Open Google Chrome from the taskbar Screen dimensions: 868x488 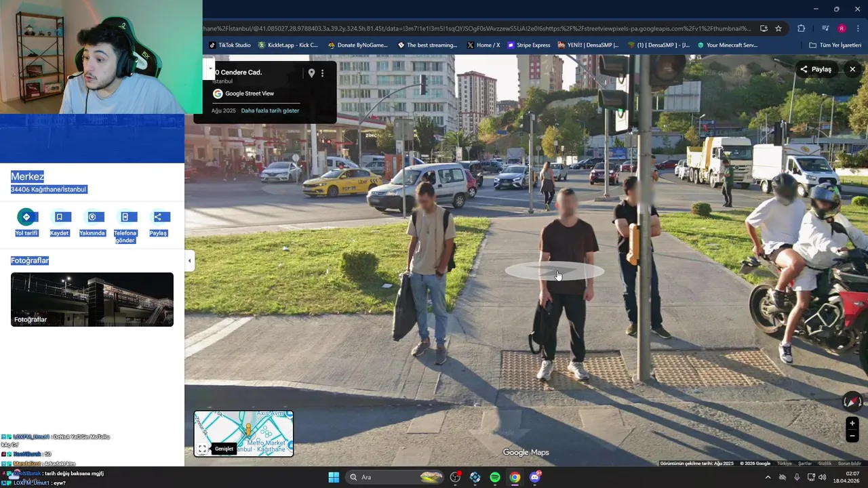tap(515, 477)
